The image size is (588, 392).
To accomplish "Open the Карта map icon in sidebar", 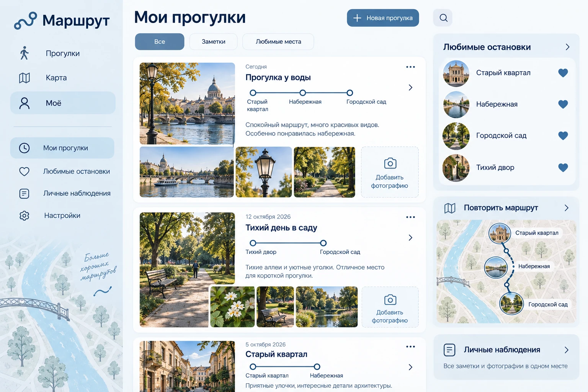I will 24,78.
